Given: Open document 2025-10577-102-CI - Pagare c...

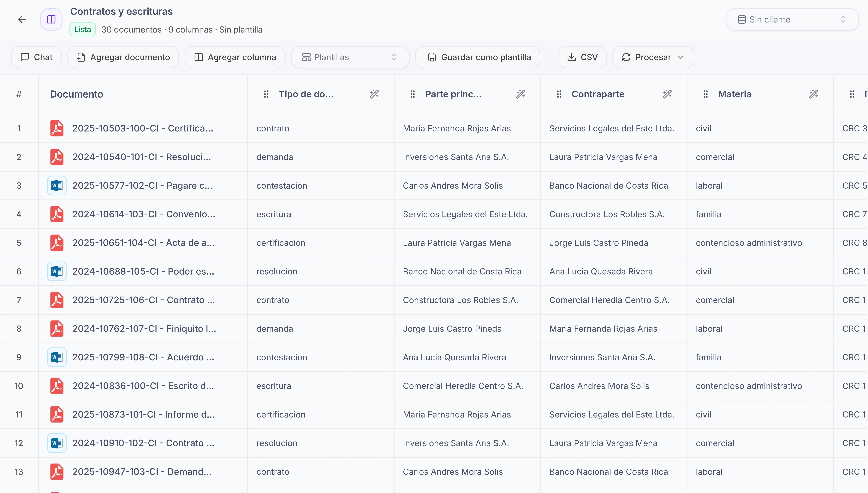Looking at the screenshot, I should (142, 186).
